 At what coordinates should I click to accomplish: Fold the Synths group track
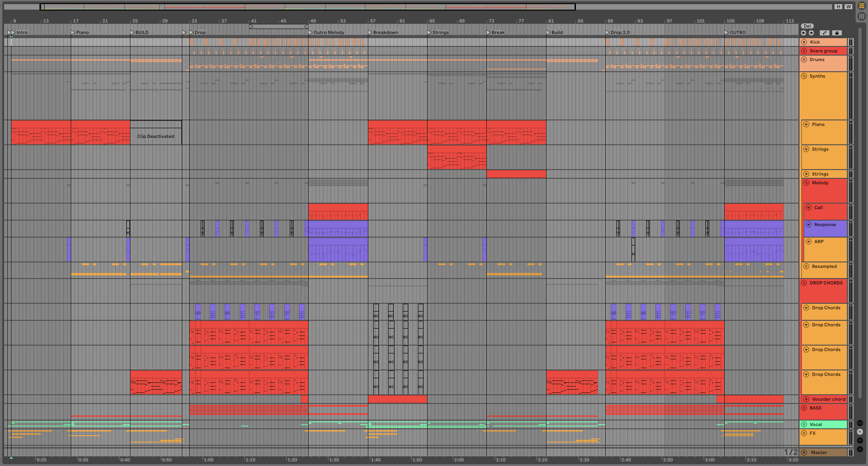tap(804, 76)
